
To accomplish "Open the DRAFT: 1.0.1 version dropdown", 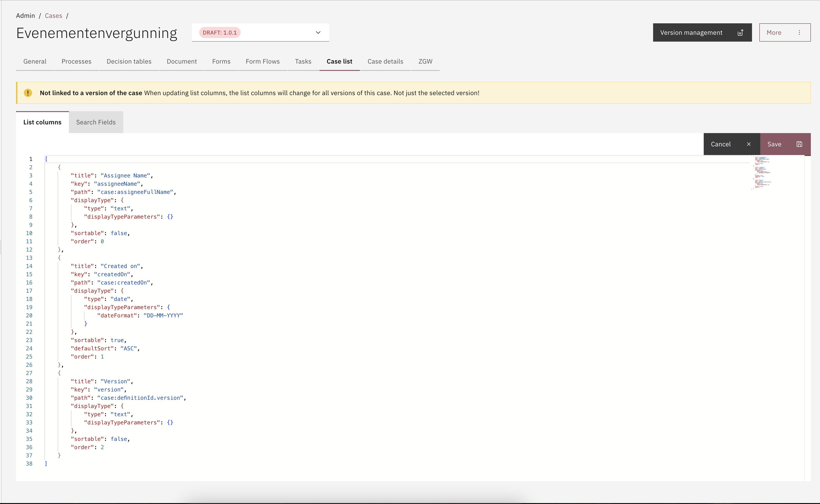I will point(260,32).
